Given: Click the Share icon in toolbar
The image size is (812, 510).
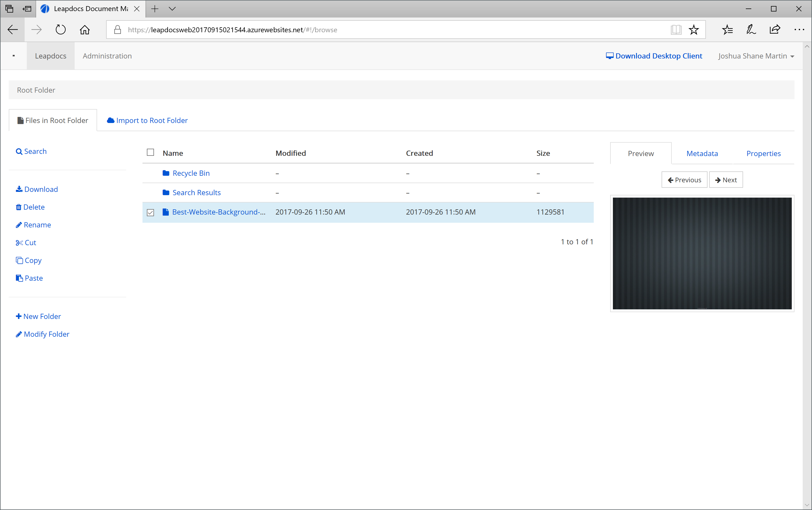Looking at the screenshot, I should pyautogui.click(x=775, y=30).
